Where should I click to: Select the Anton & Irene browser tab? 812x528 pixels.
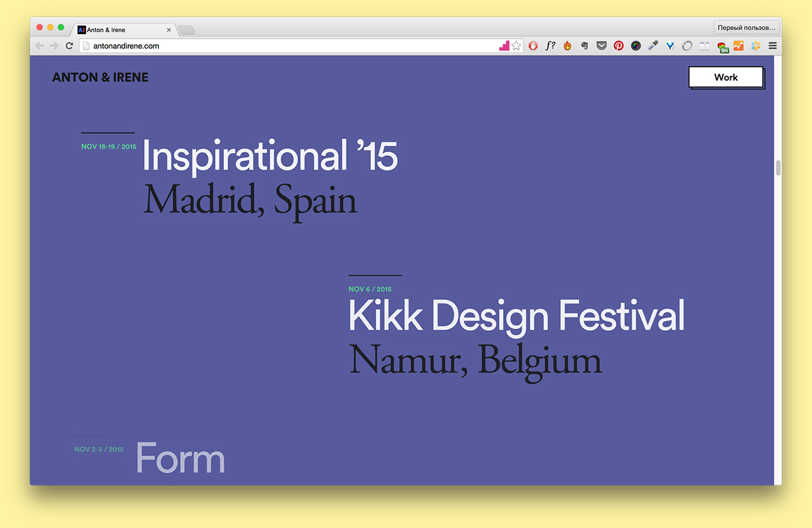[x=123, y=30]
